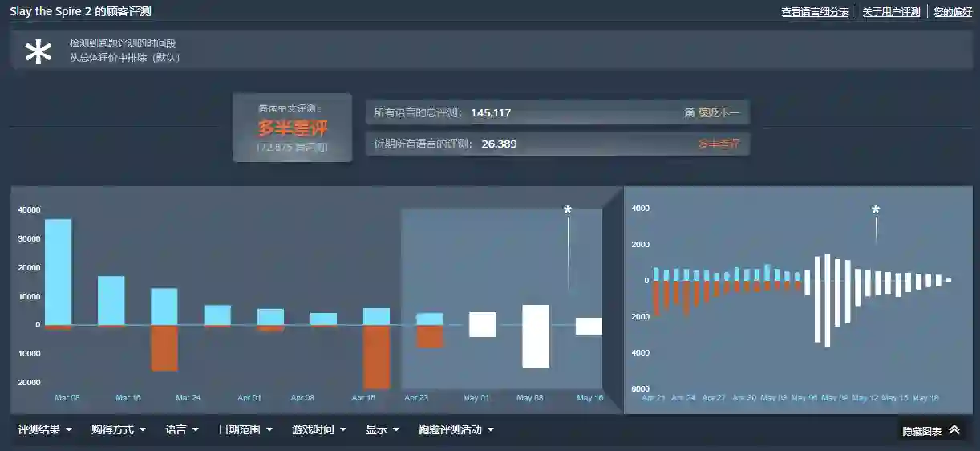Click the Mar 08 axis label
The height and width of the screenshot is (451, 980).
click(67, 398)
